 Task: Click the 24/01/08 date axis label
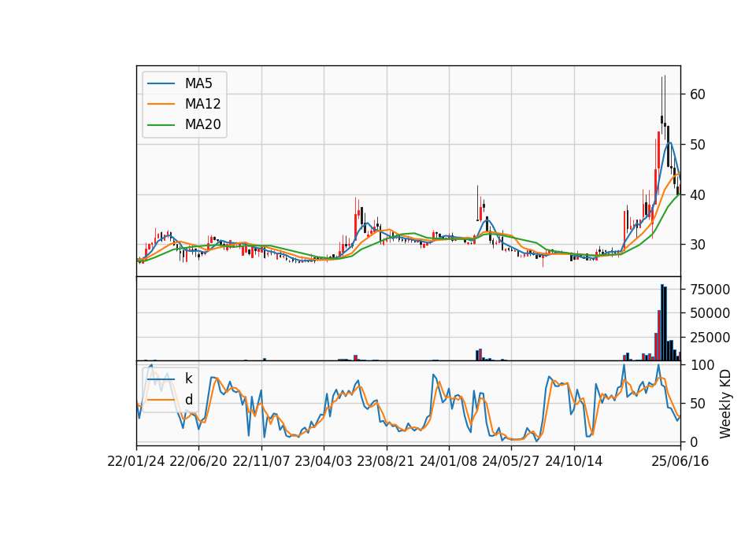(448, 462)
